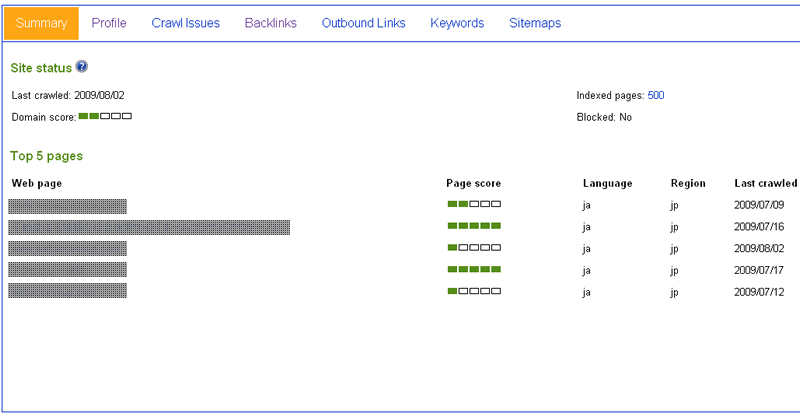Image resolution: width=800 pixels, height=414 pixels.
Task: Click 'ja' language in the 2009/07/09 row
Action: point(586,206)
